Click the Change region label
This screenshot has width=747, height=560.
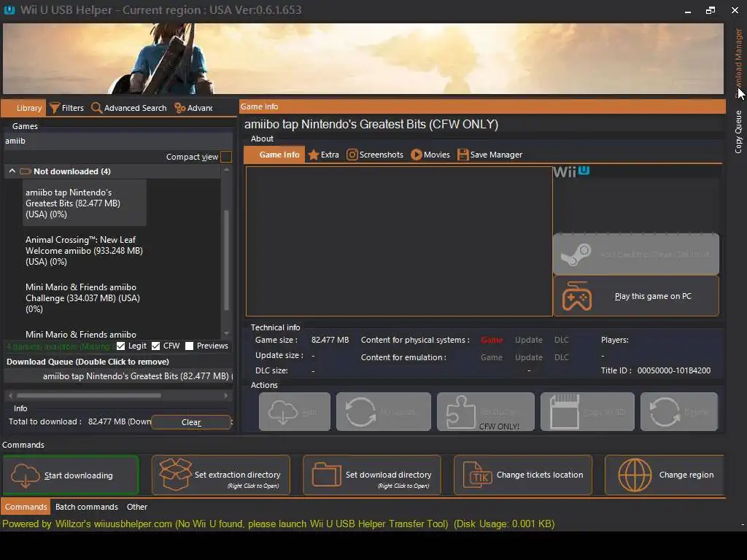tap(686, 475)
